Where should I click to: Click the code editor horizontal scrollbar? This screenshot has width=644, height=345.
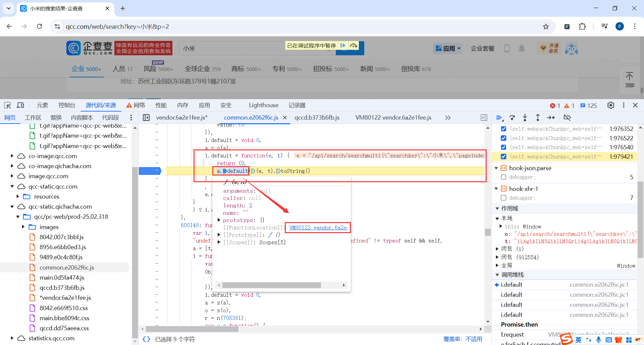[192, 329]
